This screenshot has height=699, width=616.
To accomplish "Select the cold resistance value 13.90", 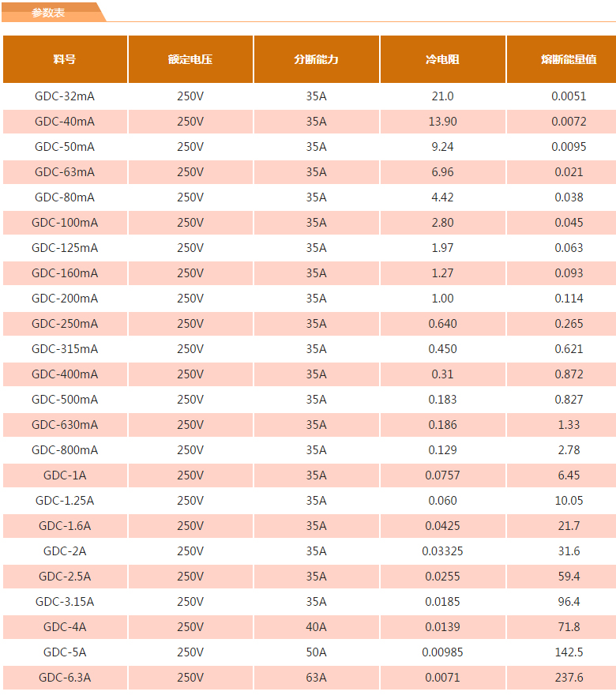I will (442, 122).
